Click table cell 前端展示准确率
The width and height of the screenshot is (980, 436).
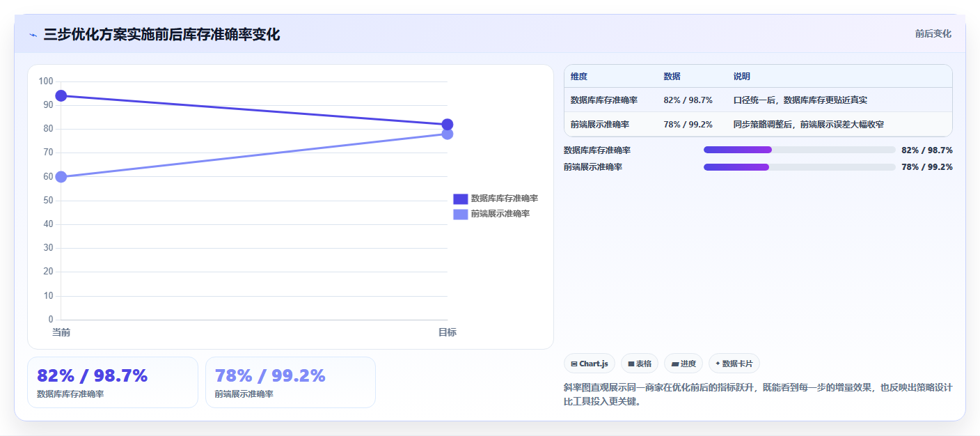tap(600, 125)
